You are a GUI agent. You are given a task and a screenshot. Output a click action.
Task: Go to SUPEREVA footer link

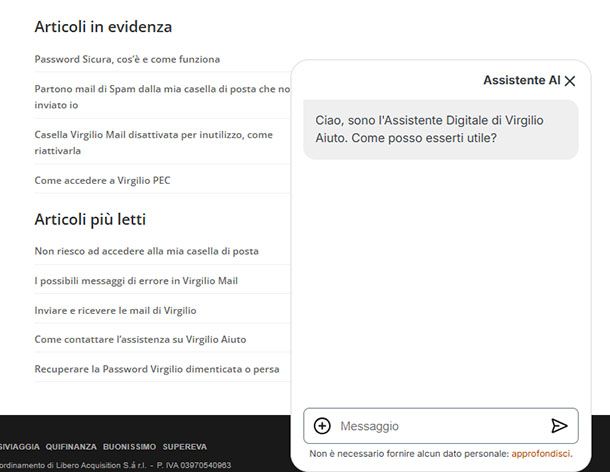point(185,447)
